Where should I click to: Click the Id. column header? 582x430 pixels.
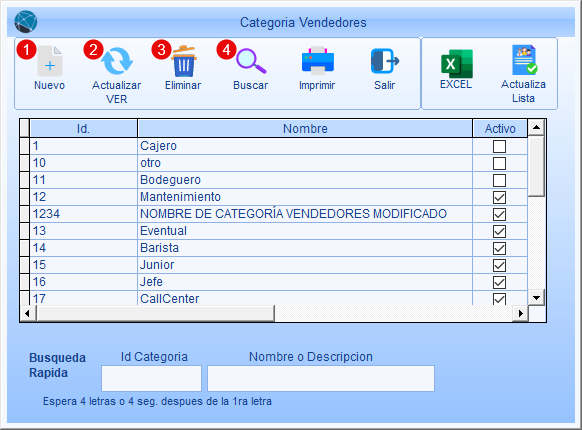(x=83, y=128)
